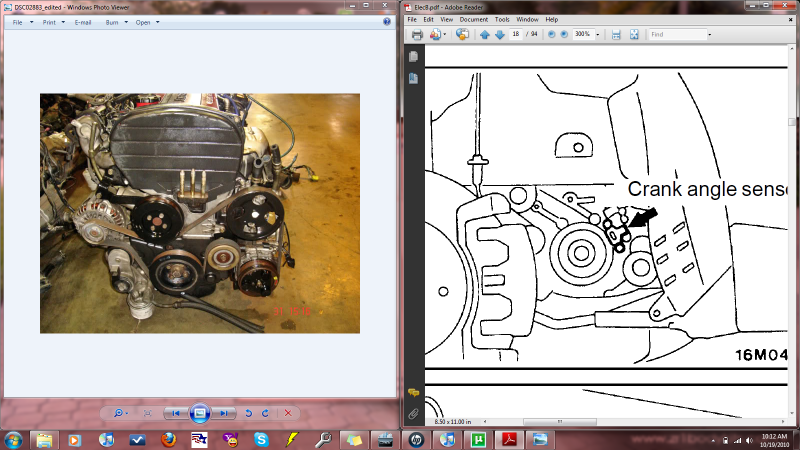Zoom out using the minus button in Adobe Reader
This screenshot has height=450, width=800.
(552, 35)
